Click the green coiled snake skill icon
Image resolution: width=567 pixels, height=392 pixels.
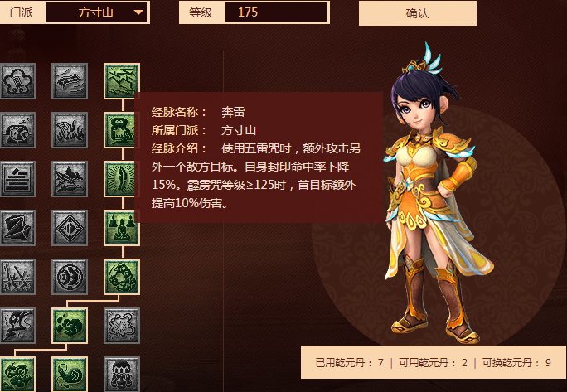click(70, 375)
